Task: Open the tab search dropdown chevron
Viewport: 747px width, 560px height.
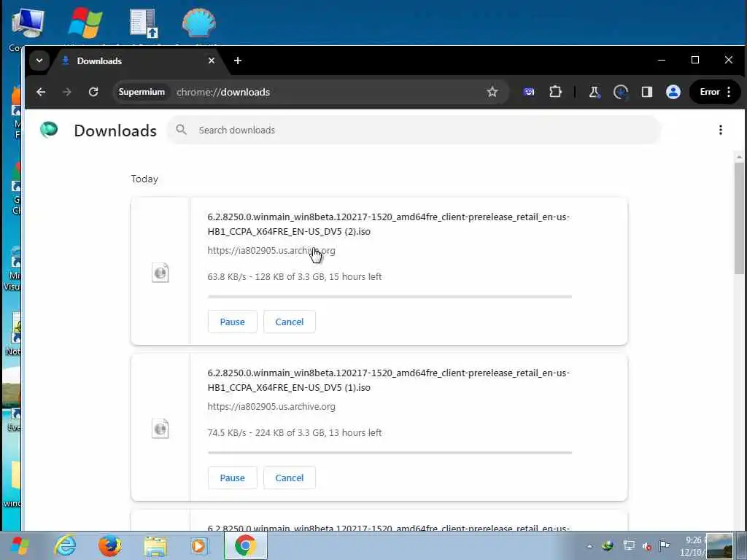Action: click(39, 61)
